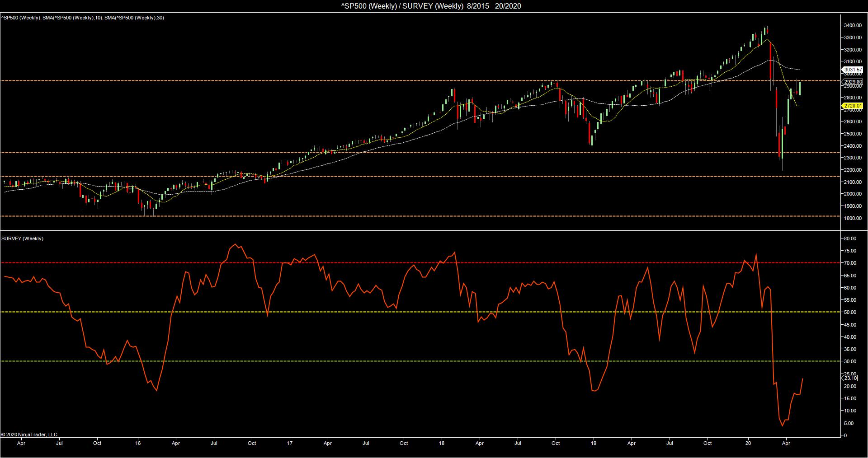Click the 3100.00 price axis label
The height and width of the screenshot is (458, 868).
(852, 62)
